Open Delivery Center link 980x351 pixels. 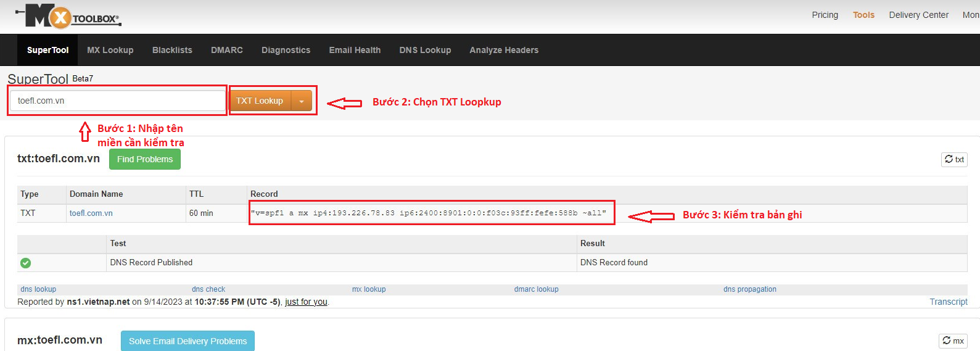pyautogui.click(x=918, y=15)
